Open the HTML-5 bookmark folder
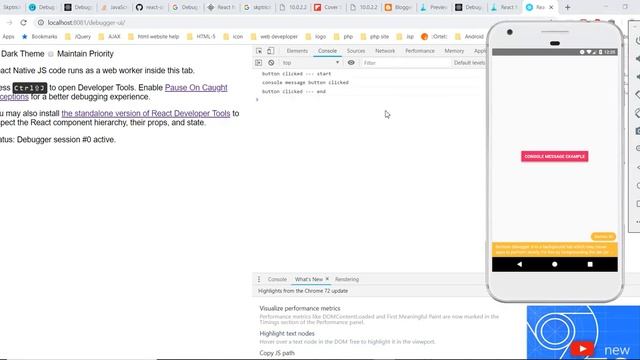640x360 pixels. [x=201, y=37]
